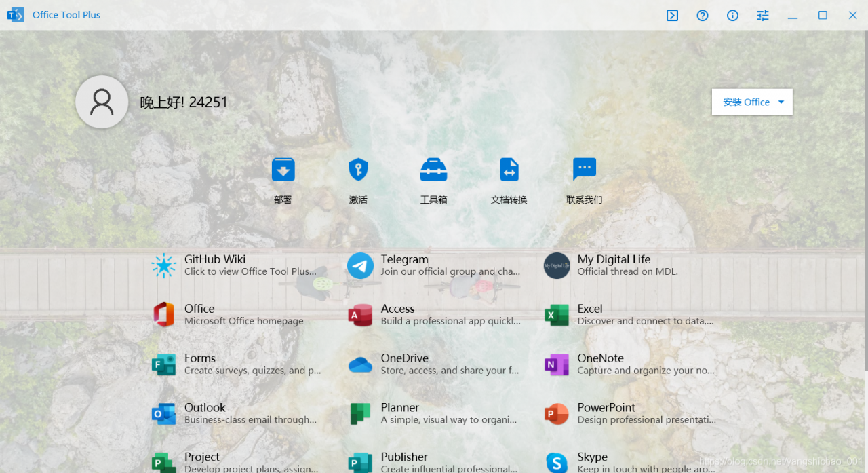Screen dimensions: 868x473
Task: Open the Excel link title
Action: pos(590,309)
